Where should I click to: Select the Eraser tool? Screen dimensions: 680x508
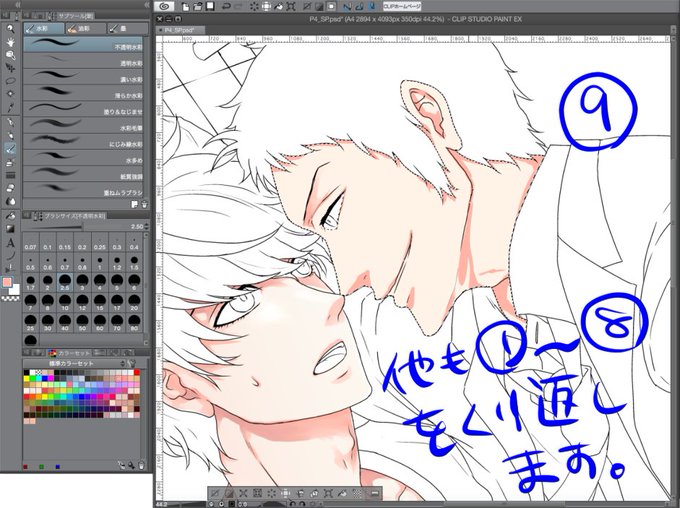point(10,188)
